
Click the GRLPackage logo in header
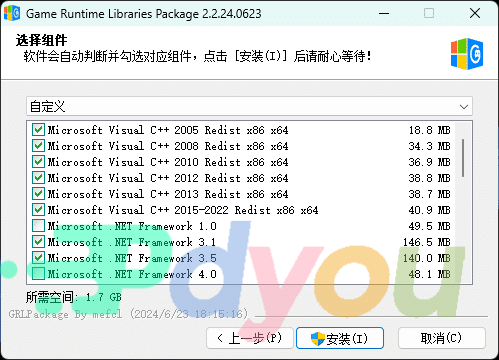click(467, 54)
